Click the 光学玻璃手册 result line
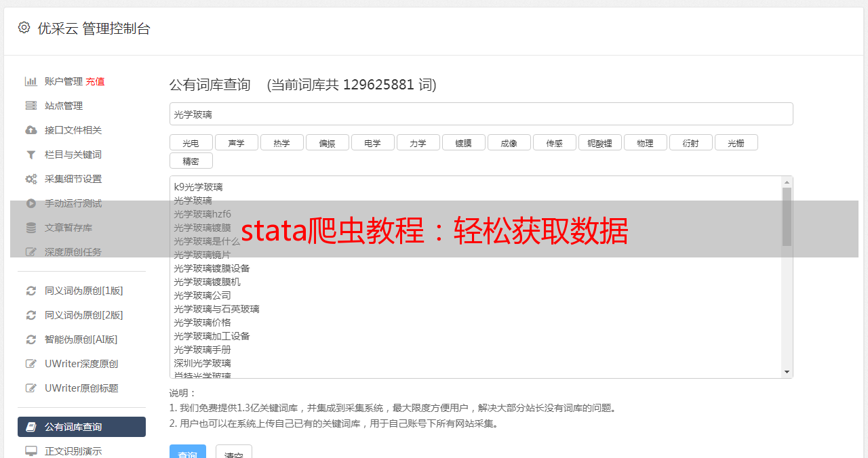Viewport: 868px width, 458px height. pos(202,350)
